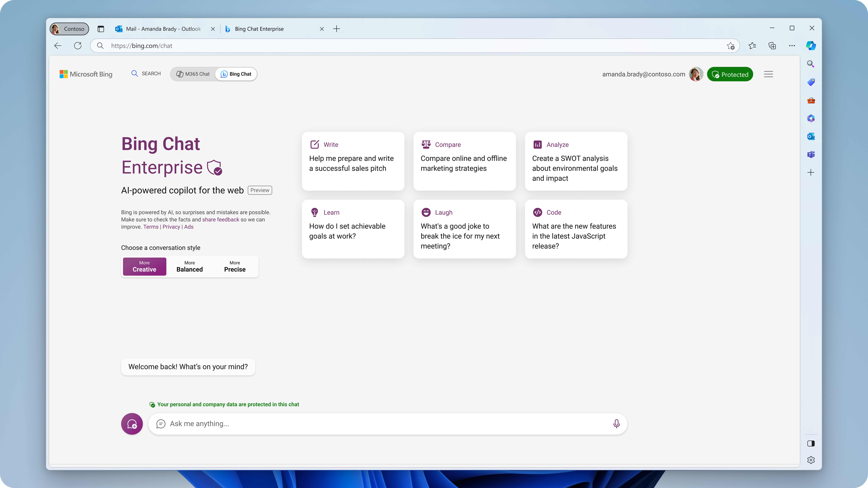Start a new topic with purple button
This screenshot has width=868, height=488.
132,424
